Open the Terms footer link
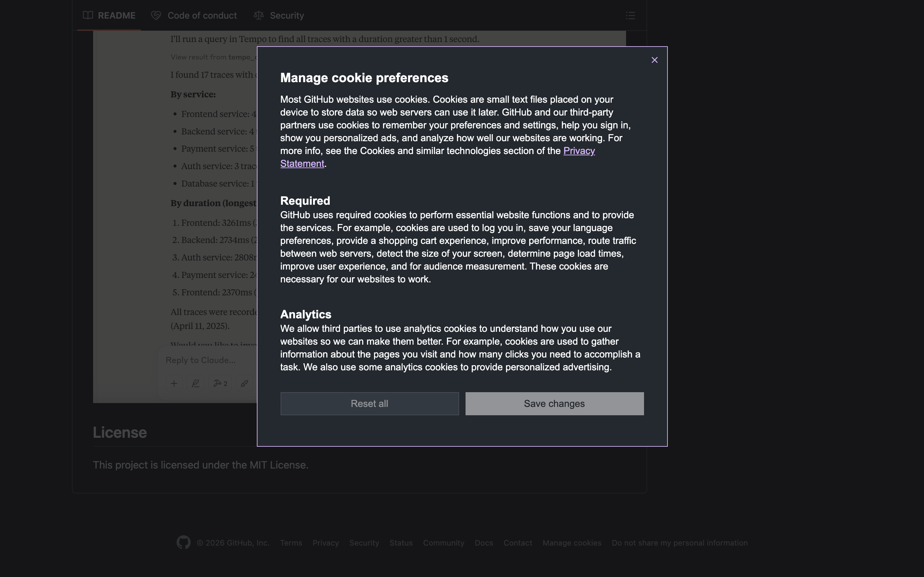The image size is (924, 577). pos(291,543)
